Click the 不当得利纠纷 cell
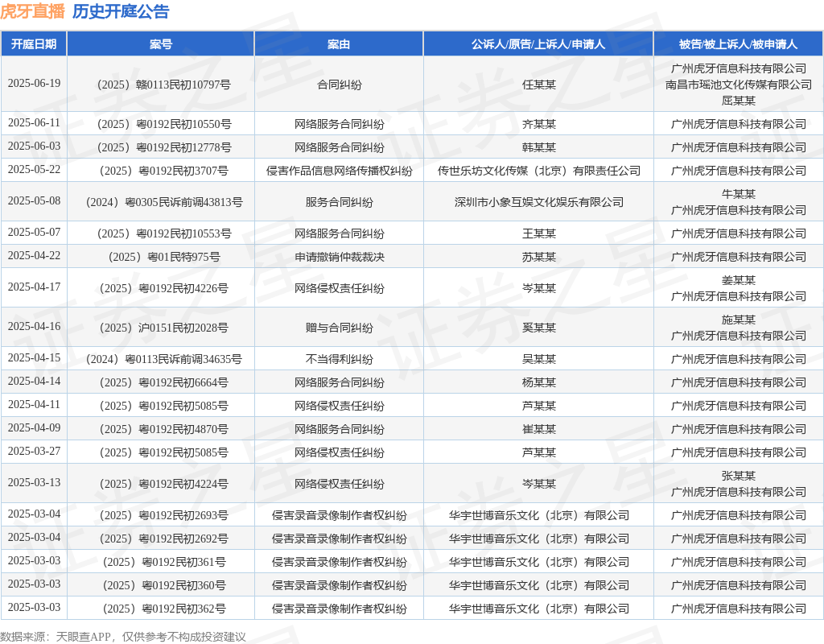The width and height of the screenshot is (824, 644). [339, 359]
